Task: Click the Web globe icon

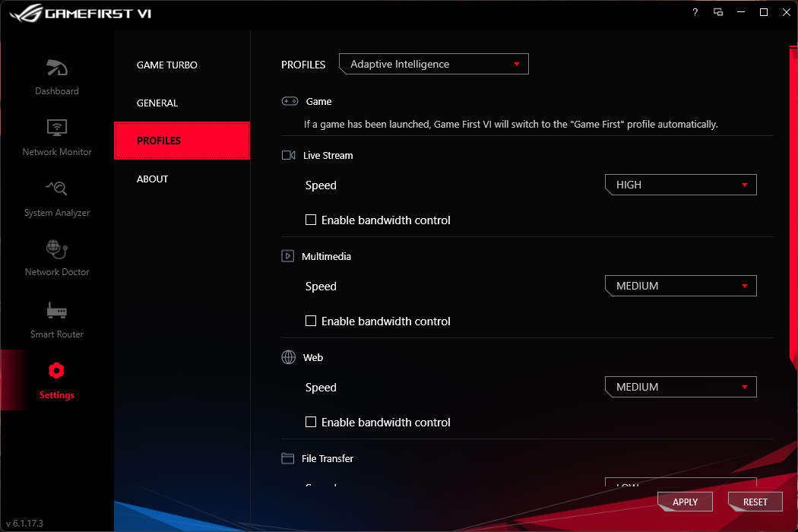Action: [289, 357]
